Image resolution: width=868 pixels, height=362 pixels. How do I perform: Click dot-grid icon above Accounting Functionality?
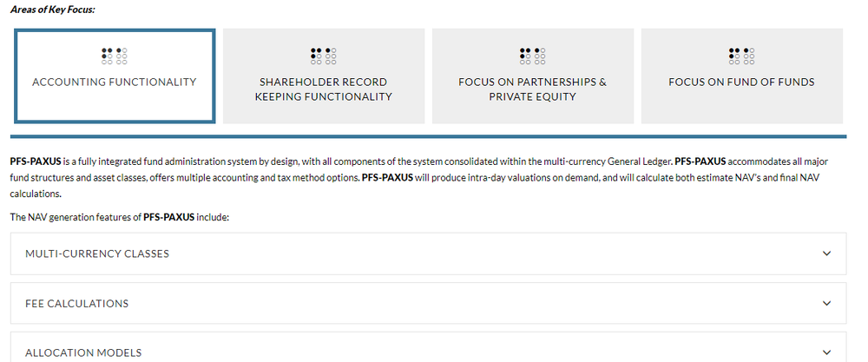115,56
